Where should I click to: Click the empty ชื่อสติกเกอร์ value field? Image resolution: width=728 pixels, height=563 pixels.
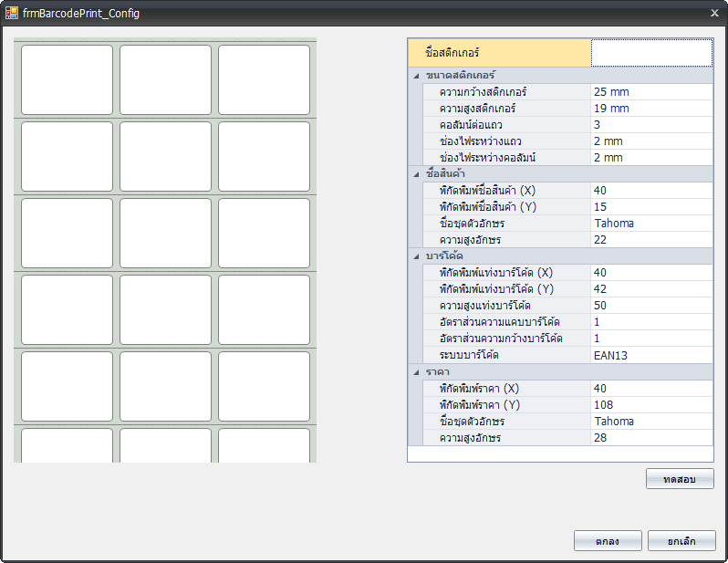651,53
